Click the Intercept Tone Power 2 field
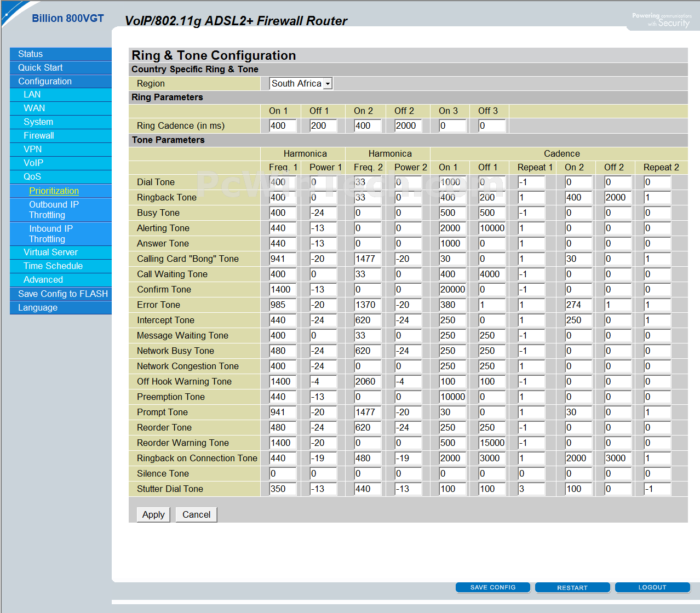Image resolution: width=700 pixels, height=613 pixels. click(x=408, y=320)
